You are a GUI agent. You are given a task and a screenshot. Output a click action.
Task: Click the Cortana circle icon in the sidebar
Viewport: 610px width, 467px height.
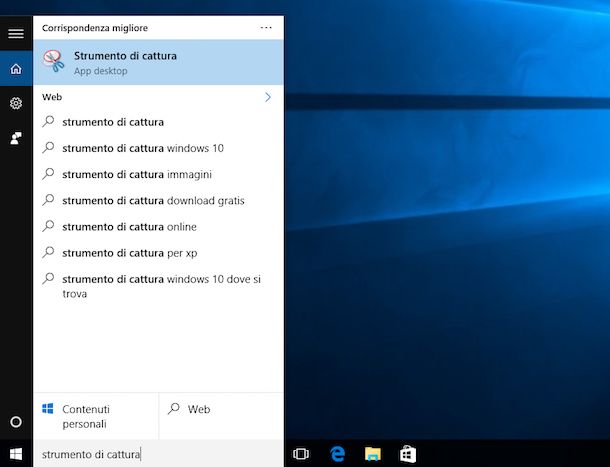point(16,422)
